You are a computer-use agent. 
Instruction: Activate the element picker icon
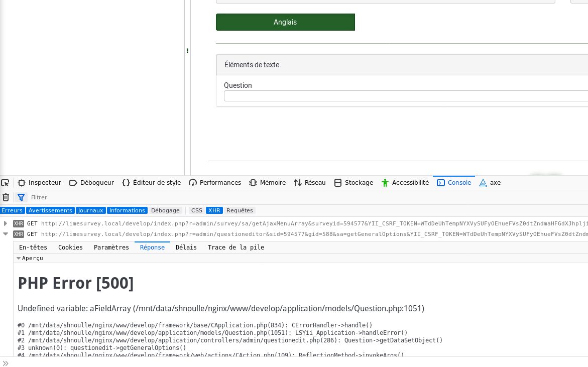point(5,183)
